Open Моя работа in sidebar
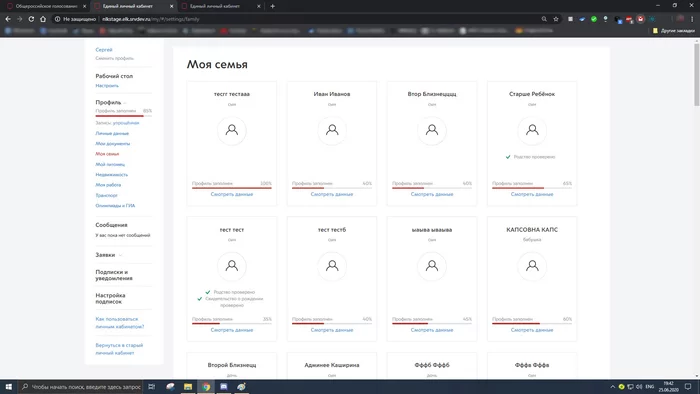This screenshot has height=394, width=700. (108, 185)
